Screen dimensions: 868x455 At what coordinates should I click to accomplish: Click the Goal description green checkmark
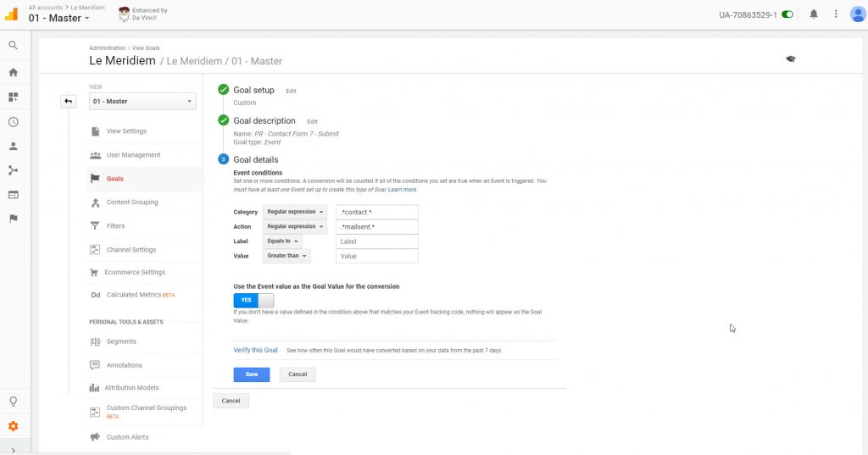click(x=223, y=120)
